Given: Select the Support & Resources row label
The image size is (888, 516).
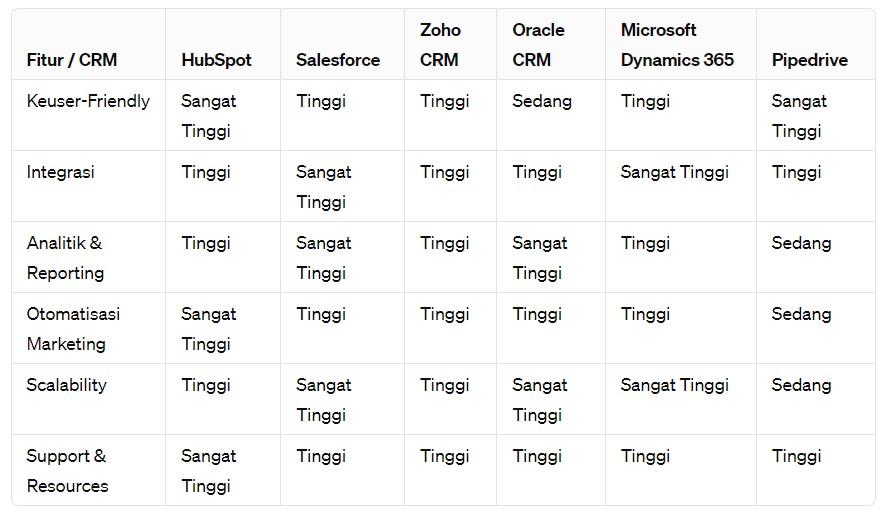Looking at the screenshot, I should pyautogui.click(x=67, y=470).
